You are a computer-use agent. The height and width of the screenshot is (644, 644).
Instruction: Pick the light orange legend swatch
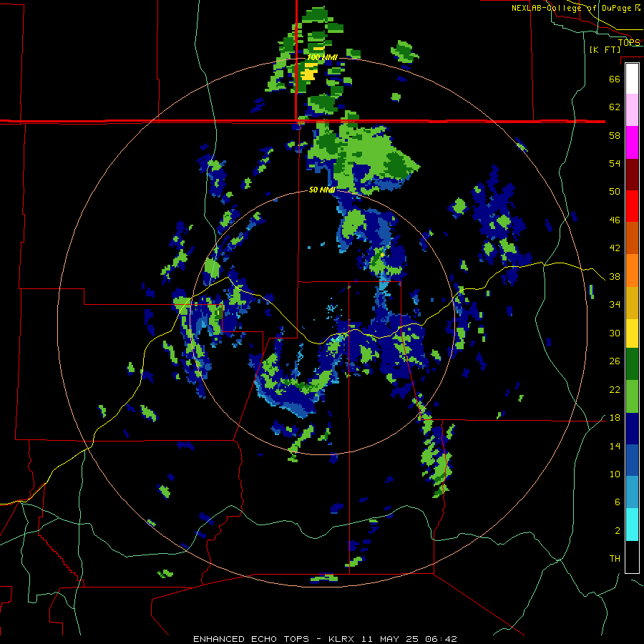coord(632,270)
